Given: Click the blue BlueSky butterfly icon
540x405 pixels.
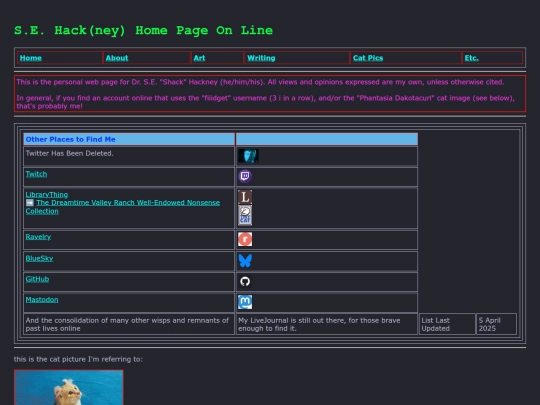Looking at the screenshot, I should click(x=245, y=260).
